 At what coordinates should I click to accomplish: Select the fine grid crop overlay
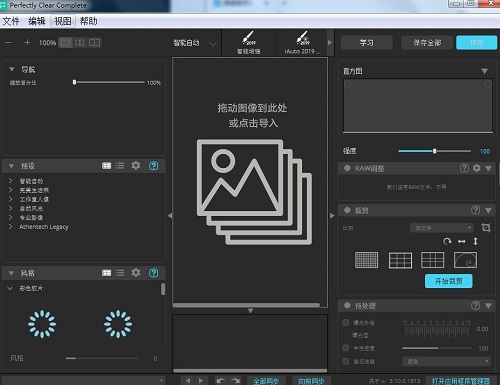367,260
